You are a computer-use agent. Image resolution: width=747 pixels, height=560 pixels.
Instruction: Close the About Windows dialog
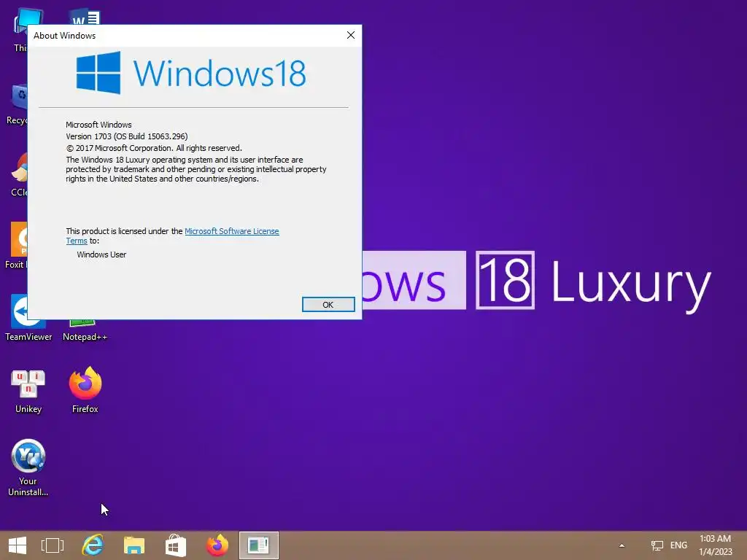(351, 35)
